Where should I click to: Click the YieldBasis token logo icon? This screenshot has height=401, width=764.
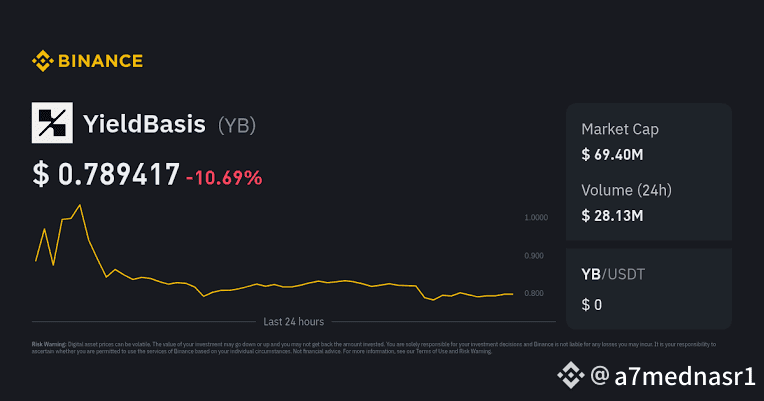point(52,124)
